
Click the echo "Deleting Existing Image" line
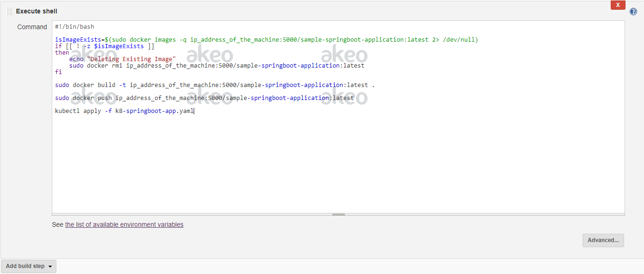pyautogui.click(x=123, y=59)
